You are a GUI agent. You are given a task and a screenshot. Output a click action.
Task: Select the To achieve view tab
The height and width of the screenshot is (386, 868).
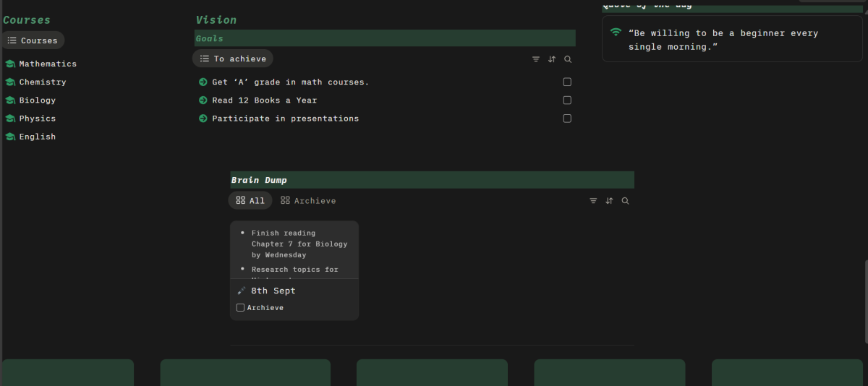pos(232,59)
